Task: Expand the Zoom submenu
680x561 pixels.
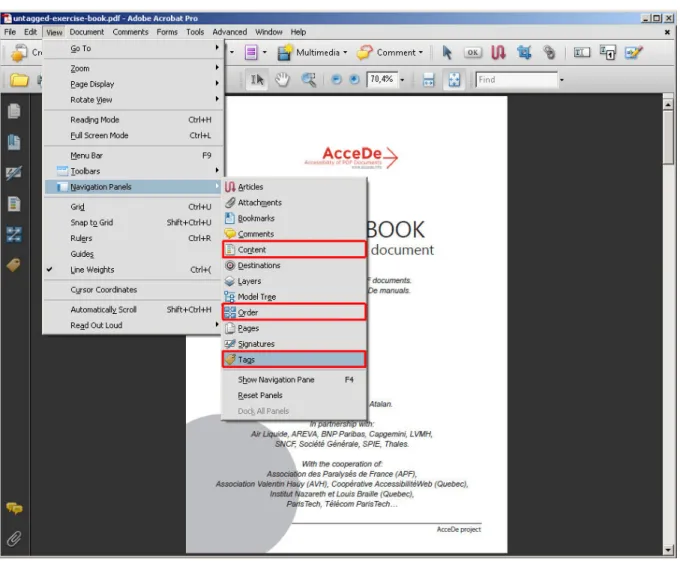Action: (x=133, y=68)
